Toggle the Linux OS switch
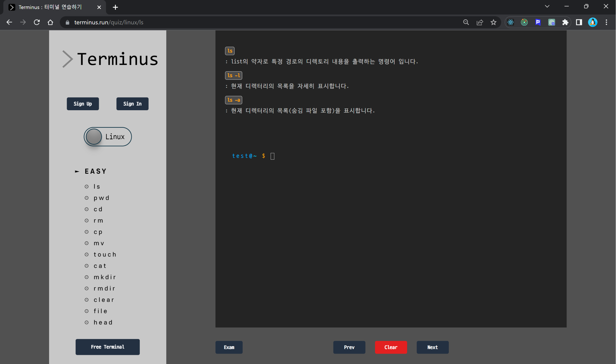 [108, 137]
